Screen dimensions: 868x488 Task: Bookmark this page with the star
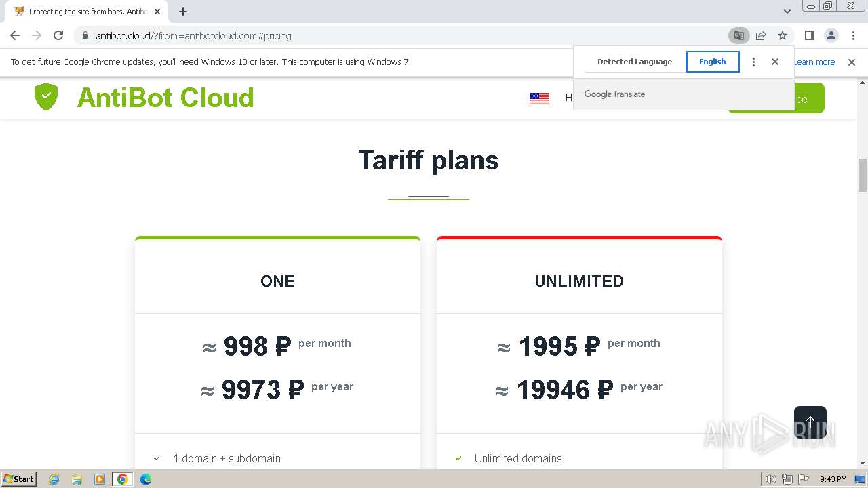(783, 36)
